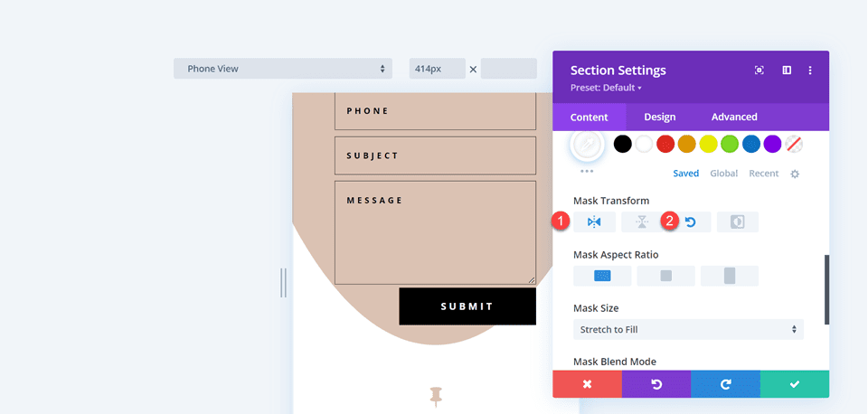Open the Mask Size dropdown
This screenshot has width=868, height=414.
click(688, 329)
